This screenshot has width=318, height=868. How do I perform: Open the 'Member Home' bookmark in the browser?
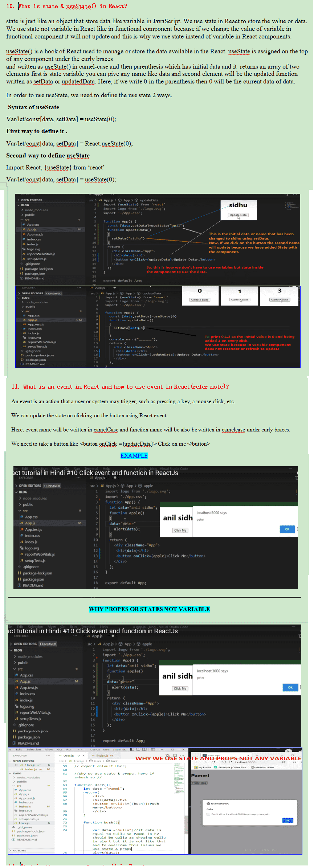pos(262,767)
